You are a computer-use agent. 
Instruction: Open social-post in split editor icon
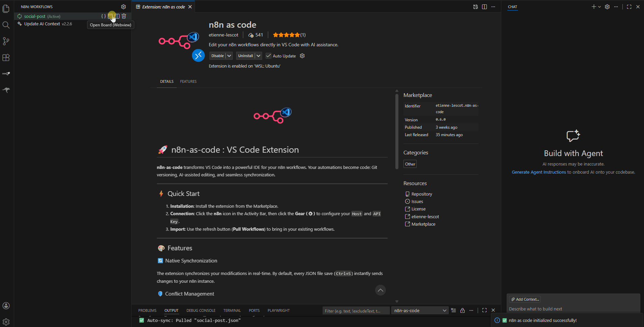click(x=118, y=16)
